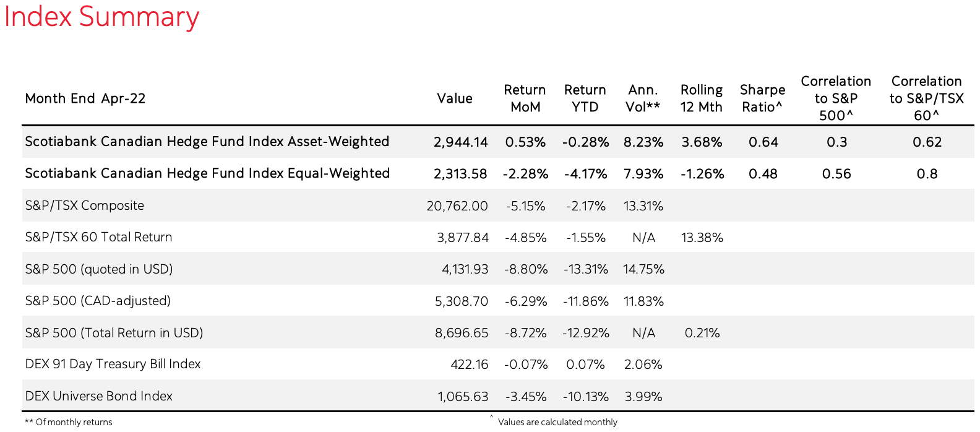Screen dimensions: 980x432
Task: Click the Return MoM column header
Action: [525, 98]
